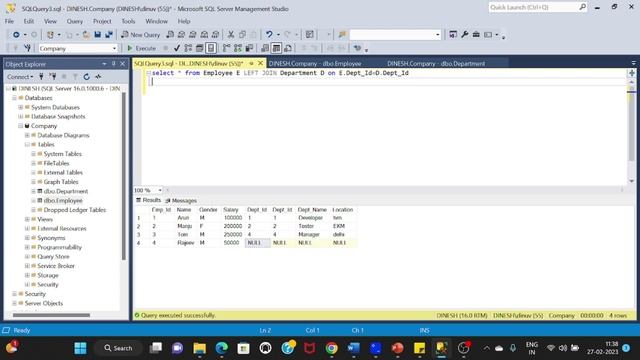Toggle Results to File icon

288,48
